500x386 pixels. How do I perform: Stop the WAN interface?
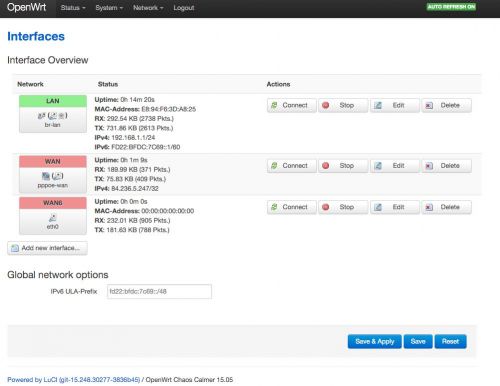343,166
